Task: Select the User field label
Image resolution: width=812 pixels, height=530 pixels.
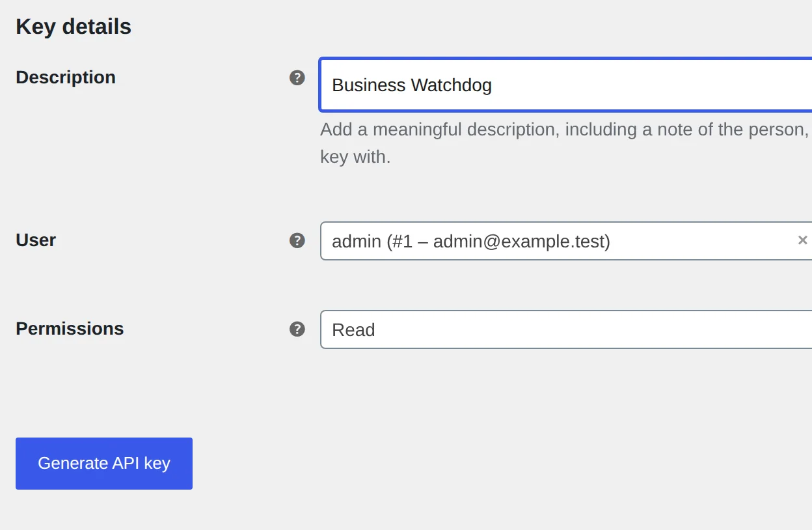Action: pos(36,240)
